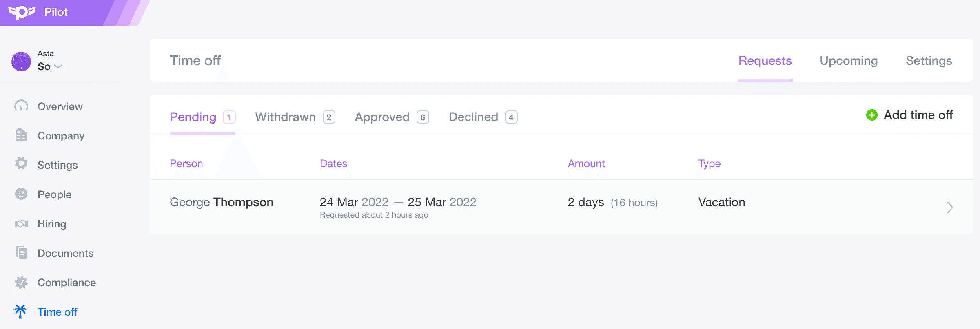Click the Company building icon
980x329 pixels.
pos(21,135)
